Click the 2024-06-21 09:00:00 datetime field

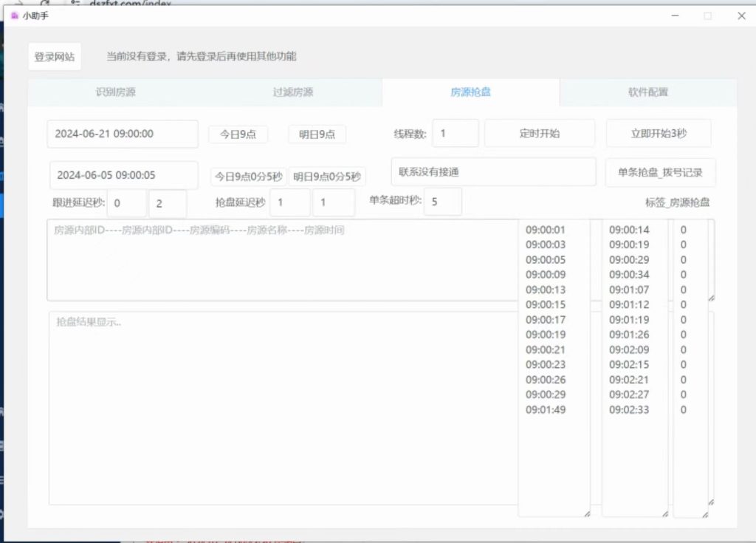tap(123, 134)
